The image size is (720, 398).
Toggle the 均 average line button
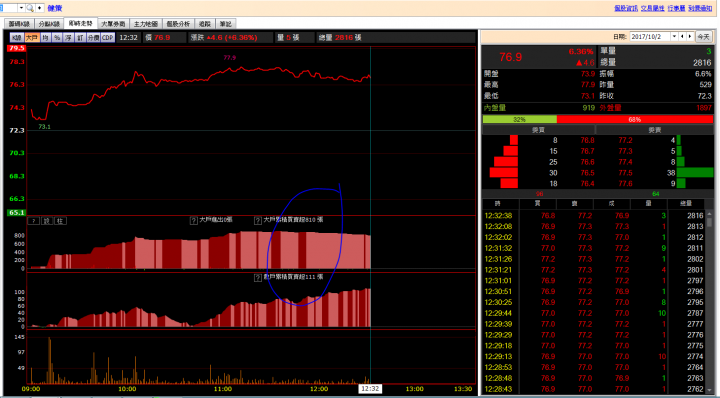point(45,38)
